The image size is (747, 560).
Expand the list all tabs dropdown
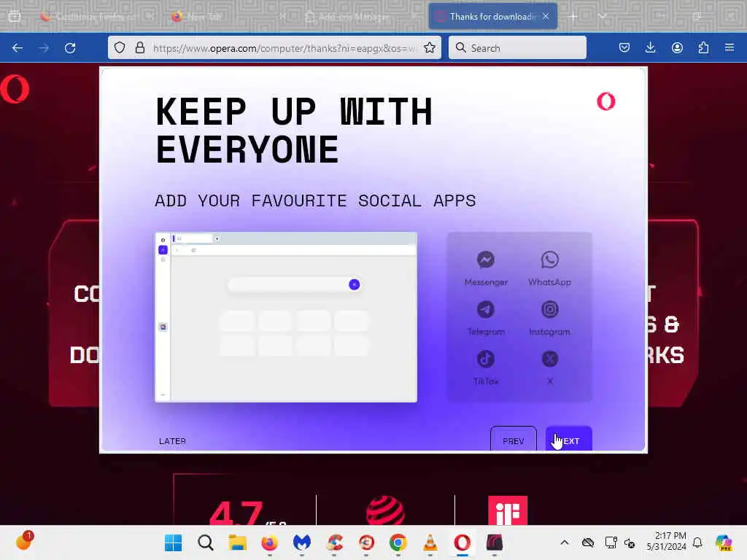602,16
